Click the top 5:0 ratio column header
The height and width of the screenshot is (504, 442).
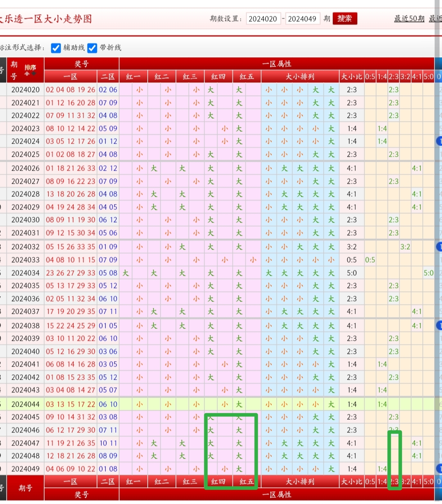pyautogui.click(x=428, y=76)
